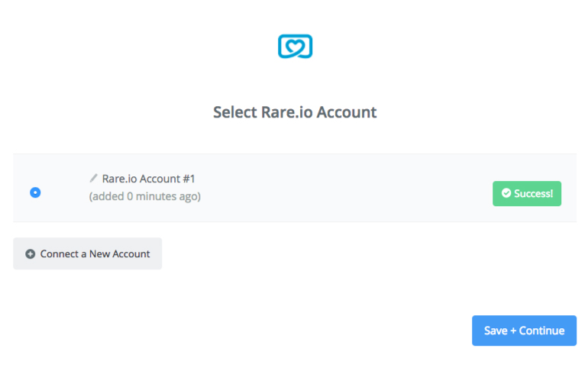
Task: Click the "added 0 minutes ago" text
Action: (x=145, y=196)
